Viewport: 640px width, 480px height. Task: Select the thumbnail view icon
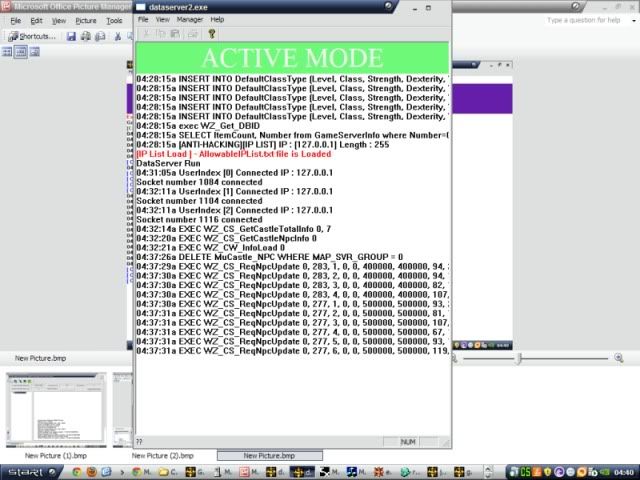tap(7, 52)
